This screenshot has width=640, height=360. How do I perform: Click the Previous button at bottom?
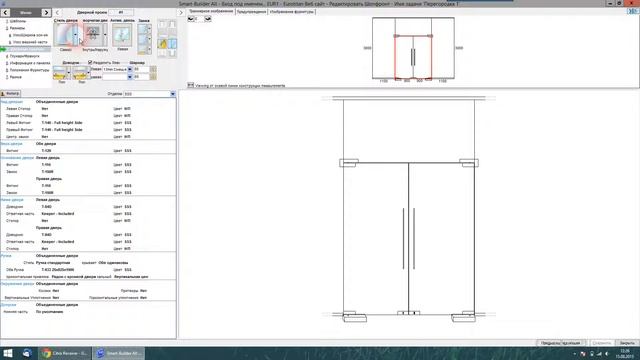point(549,343)
